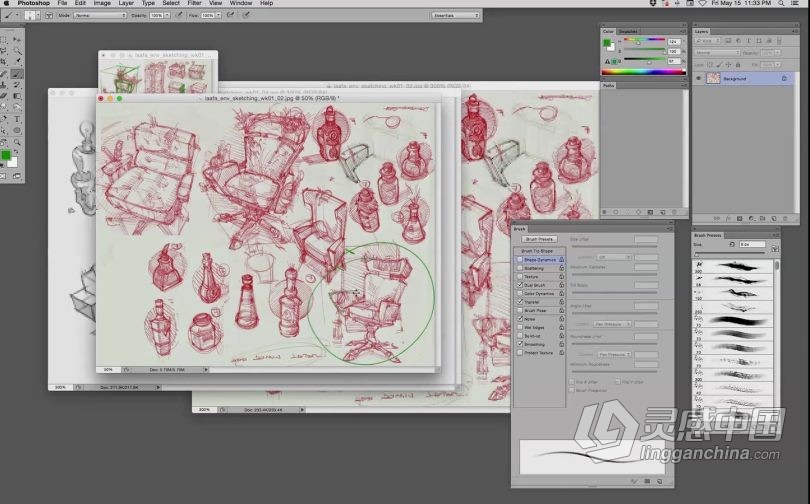The height and width of the screenshot is (504, 810).
Task: Enable the Scattering checkbox
Action: tap(520, 268)
